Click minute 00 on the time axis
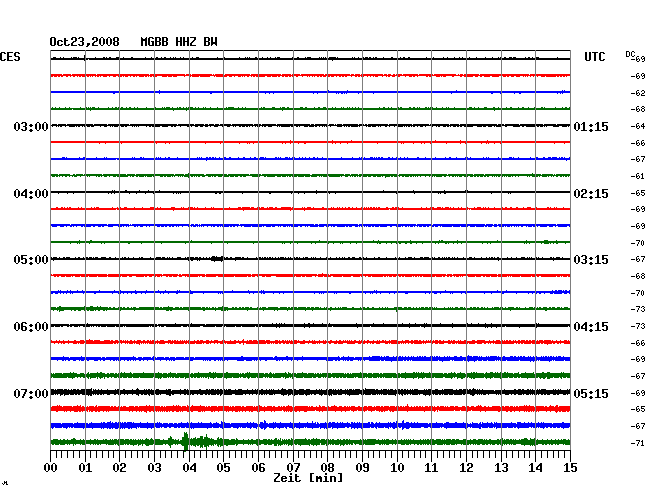The width and height of the screenshot is (650, 494). [51, 468]
